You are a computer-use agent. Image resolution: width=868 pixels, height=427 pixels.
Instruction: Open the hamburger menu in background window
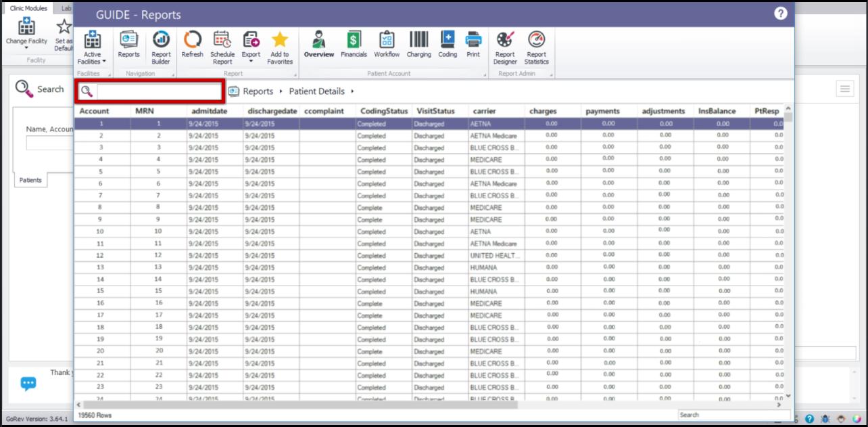coord(844,89)
